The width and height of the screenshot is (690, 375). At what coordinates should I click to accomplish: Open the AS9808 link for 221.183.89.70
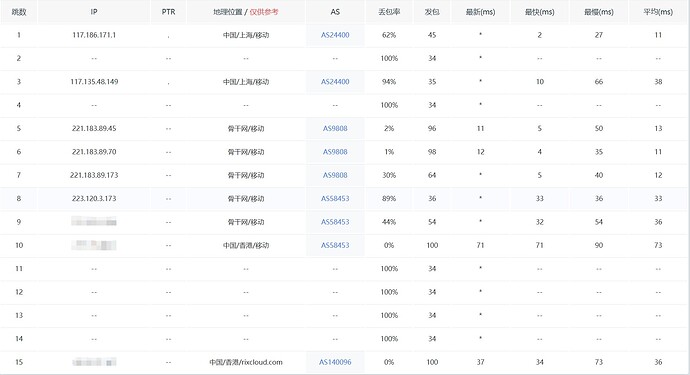click(x=335, y=152)
